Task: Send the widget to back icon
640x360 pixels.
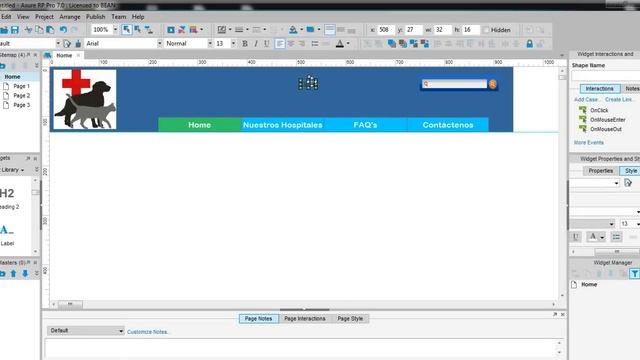Action: (403, 44)
